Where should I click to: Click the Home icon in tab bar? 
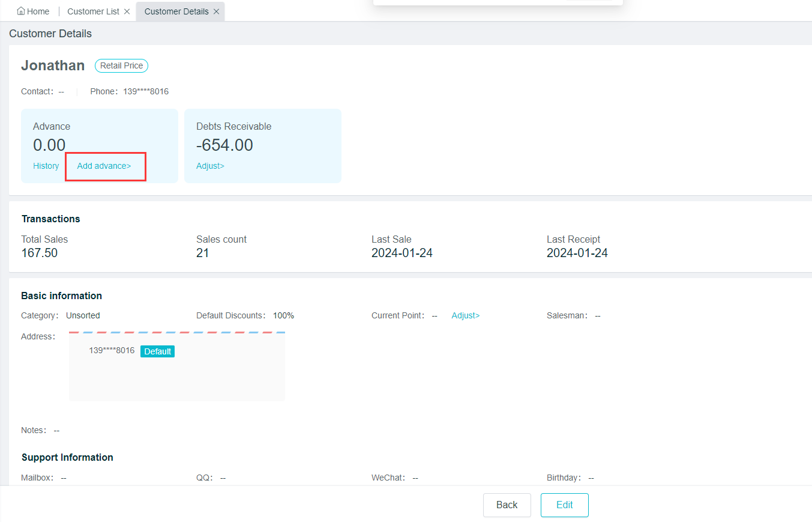(21, 11)
